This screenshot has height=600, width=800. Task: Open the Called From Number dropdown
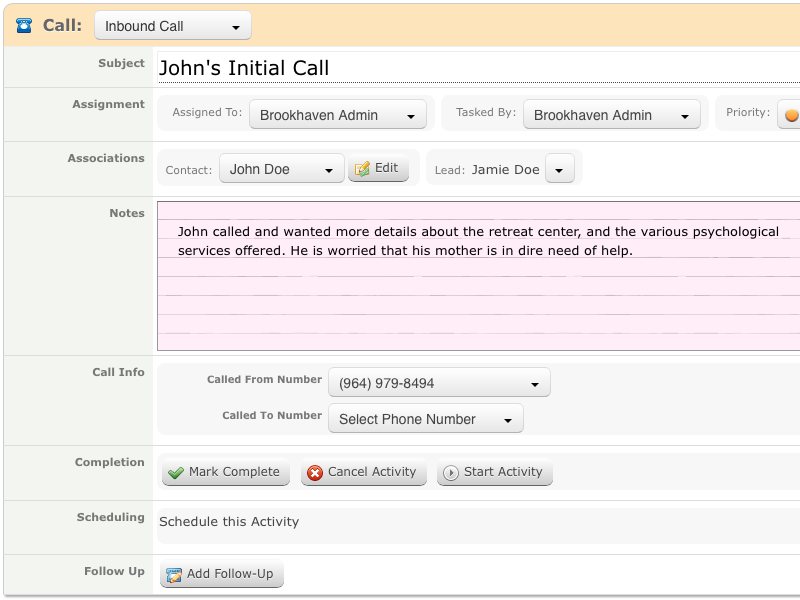[x=439, y=382]
